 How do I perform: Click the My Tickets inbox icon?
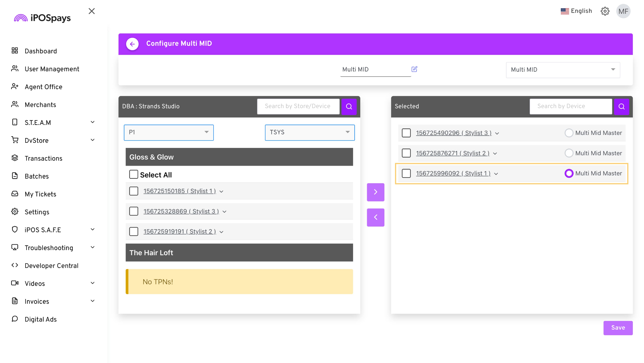tap(15, 194)
